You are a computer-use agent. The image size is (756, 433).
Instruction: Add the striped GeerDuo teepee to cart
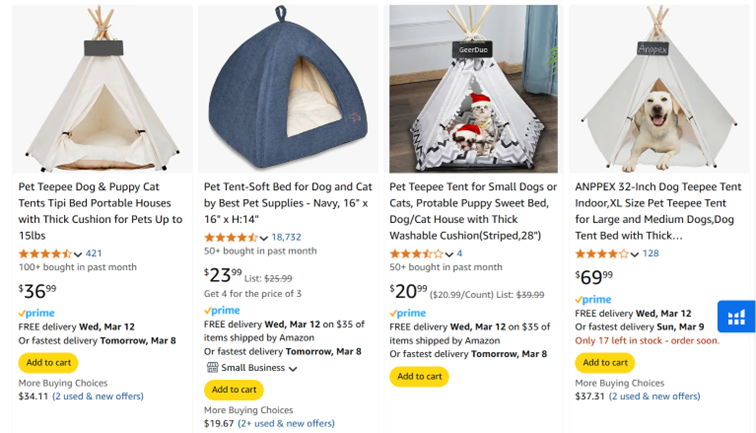point(419,376)
